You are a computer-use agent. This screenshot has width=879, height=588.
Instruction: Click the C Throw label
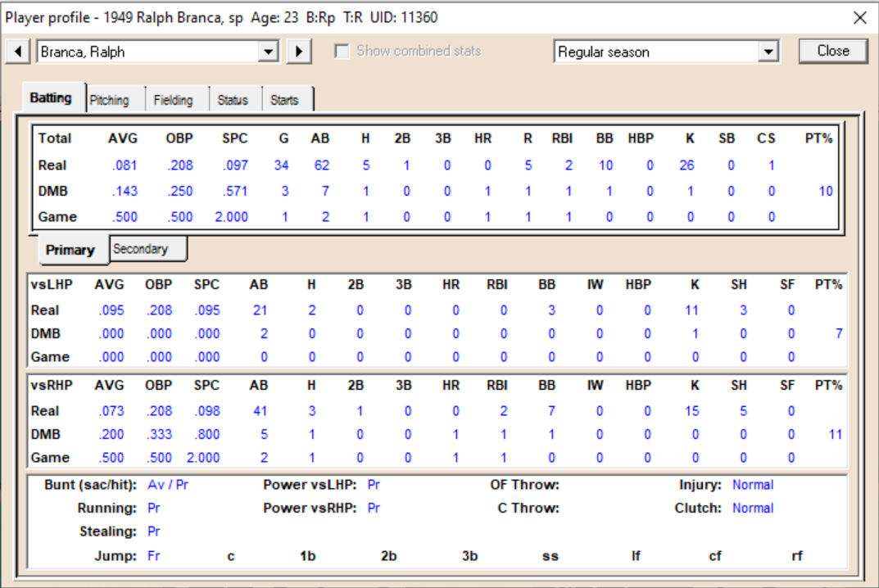coord(528,509)
